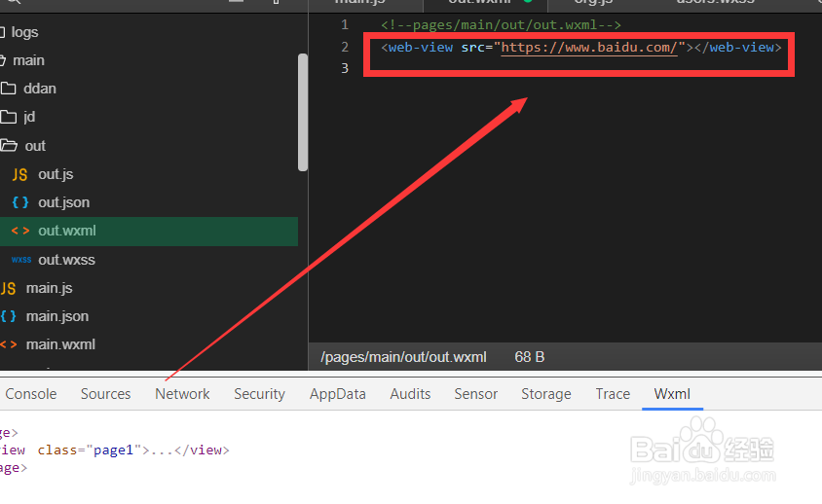Click the https://www.baidu.com/ URL in code

pyautogui.click(x=588, y=47)
